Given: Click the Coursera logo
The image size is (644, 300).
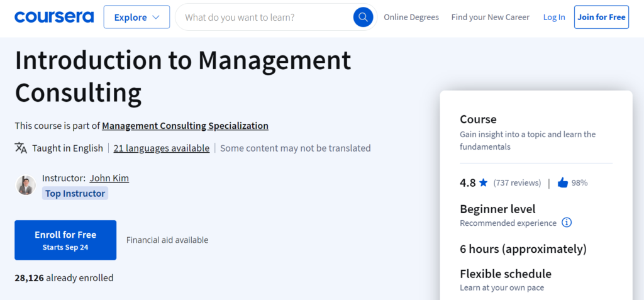Looking at the screenshot, I should pyautogui.click(x=54, y=17).
